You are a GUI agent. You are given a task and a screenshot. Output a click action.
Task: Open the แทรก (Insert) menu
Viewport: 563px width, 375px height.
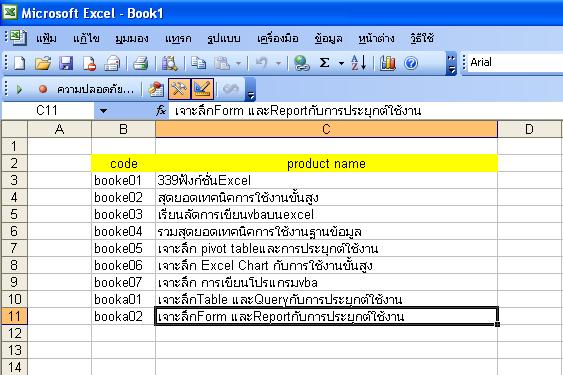(178, 38)
